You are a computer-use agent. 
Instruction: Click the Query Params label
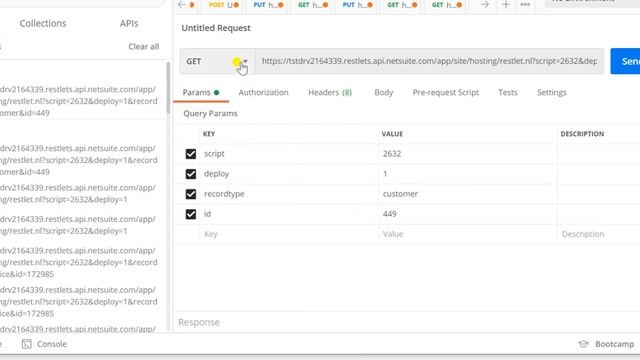coord(210,113)
